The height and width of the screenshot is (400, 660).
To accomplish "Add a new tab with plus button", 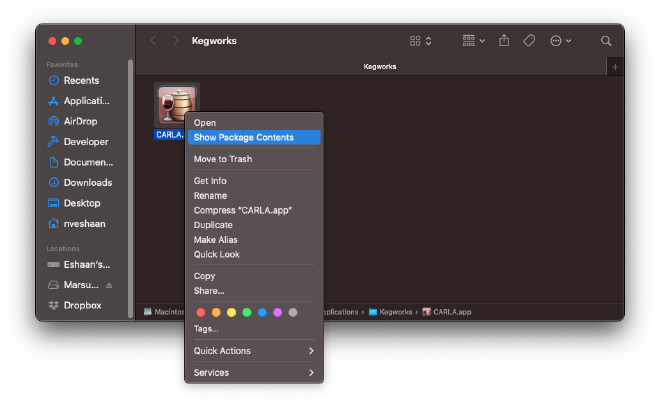I will [615, 67].
